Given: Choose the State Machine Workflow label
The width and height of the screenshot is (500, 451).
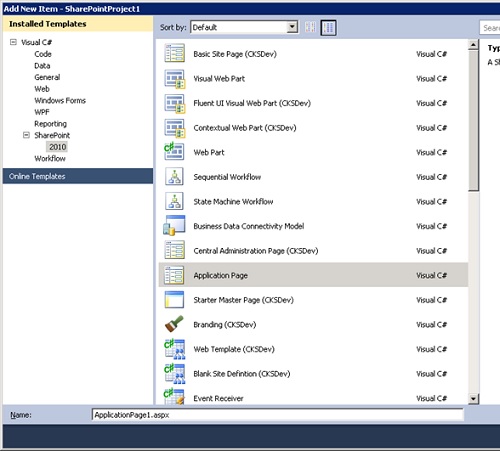Looking at the screenshot, I should point(233,202).
